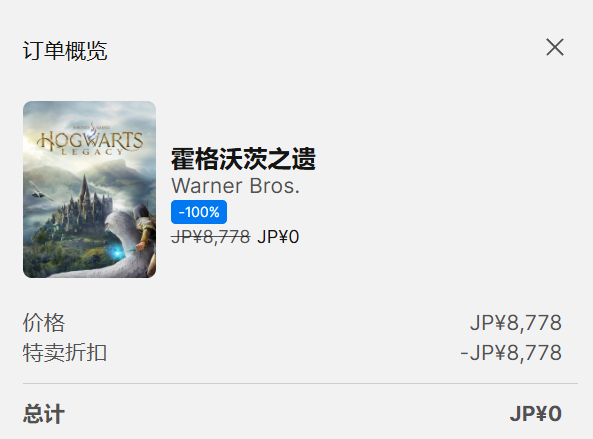
Task: Click the bold 总计 total label
Action: [44, 414]
